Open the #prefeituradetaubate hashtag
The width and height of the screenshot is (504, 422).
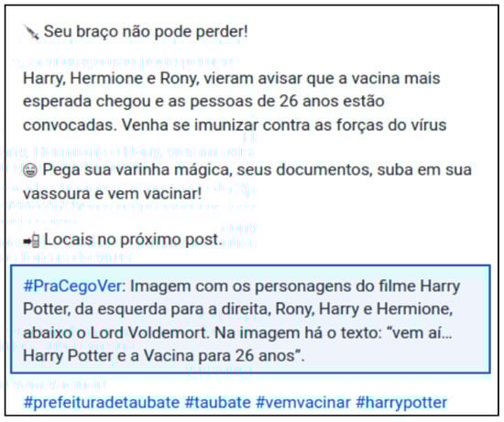tap(102, 403)
